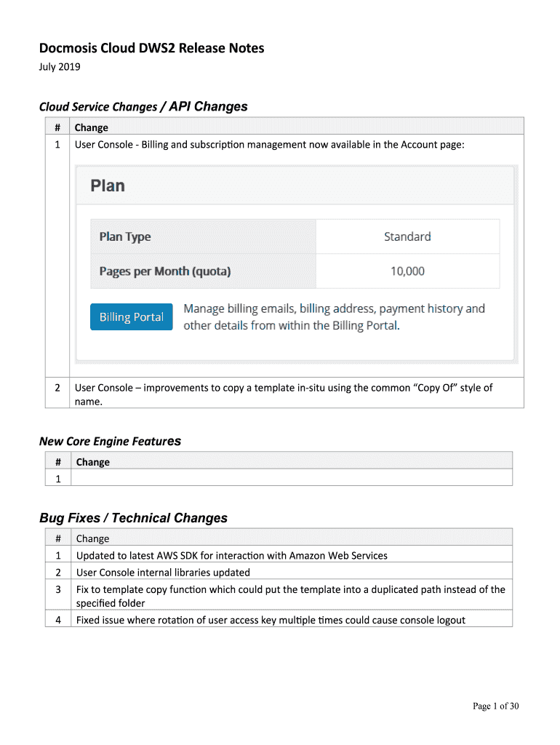This screenshot has width=560, height=745.
Task: Select the AWS SDK update row
Action: pos(231,556)
